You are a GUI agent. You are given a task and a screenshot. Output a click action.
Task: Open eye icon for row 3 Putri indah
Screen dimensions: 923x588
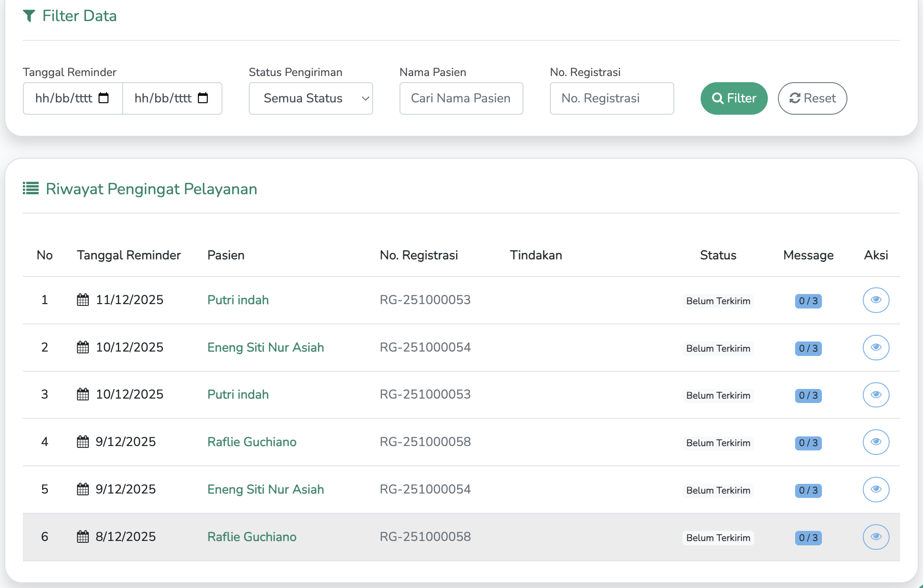tap(876, 395)
